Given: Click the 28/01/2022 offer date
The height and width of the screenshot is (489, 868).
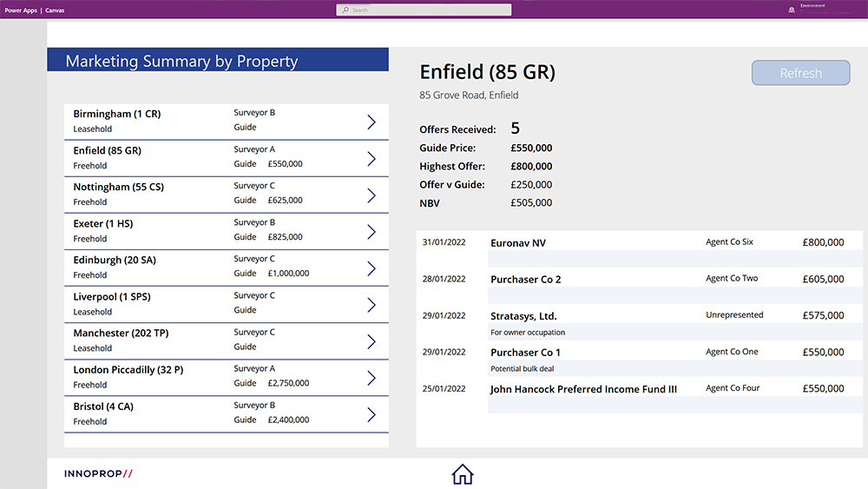Looking at the screenshot, I should 444,279.
